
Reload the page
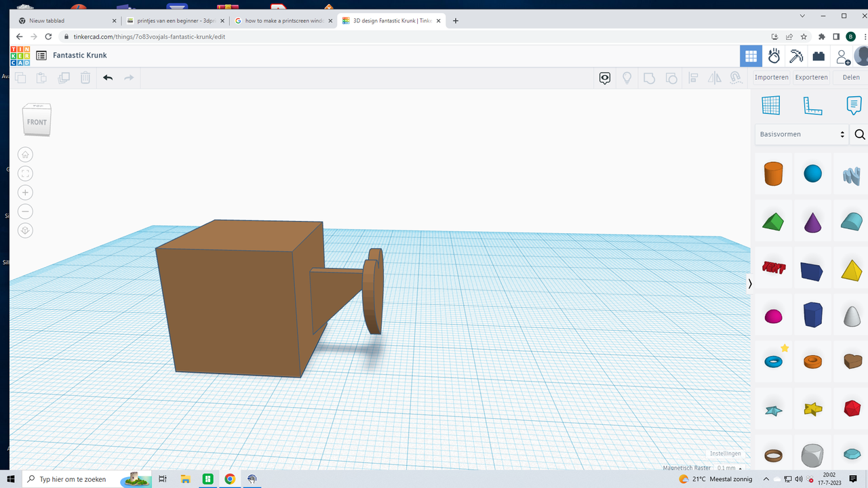pyautogui.click(x=48, y=37)
